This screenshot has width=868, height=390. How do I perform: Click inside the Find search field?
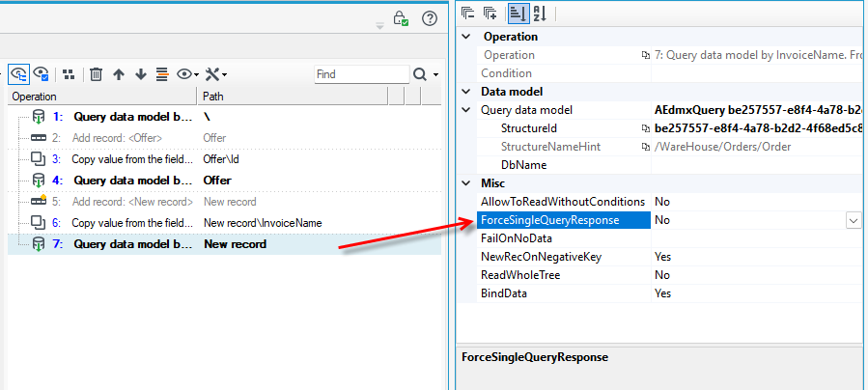[362, 74]
